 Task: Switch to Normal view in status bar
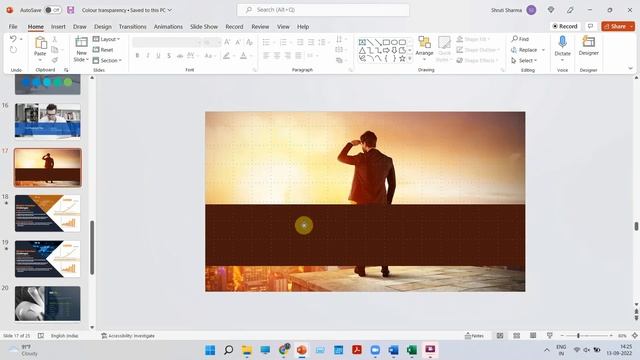point(500,336)
